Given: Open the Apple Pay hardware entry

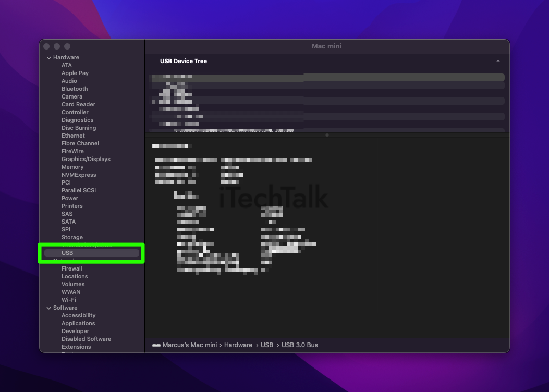Looking at the screenshot, I should coord(75,73).
